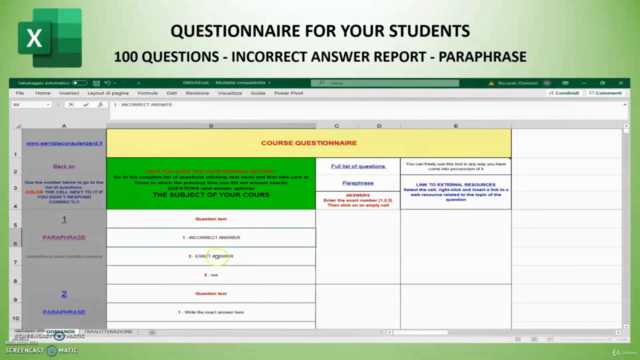Click the account warning triangle icon
Image resolution: width=640 pixels, height=360 pixels.
(491, 83)
